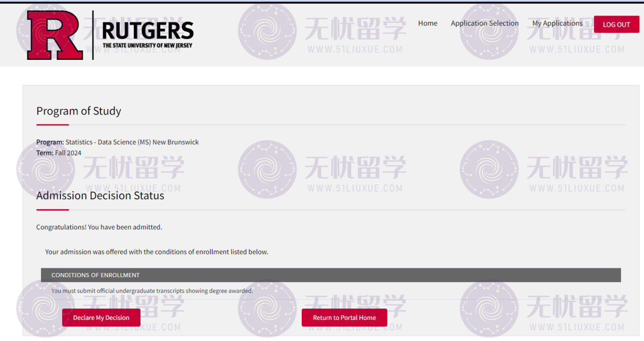This screenshot has height=341, width=644.
Task: Click Return to Portal Home button
Action: 344,317
